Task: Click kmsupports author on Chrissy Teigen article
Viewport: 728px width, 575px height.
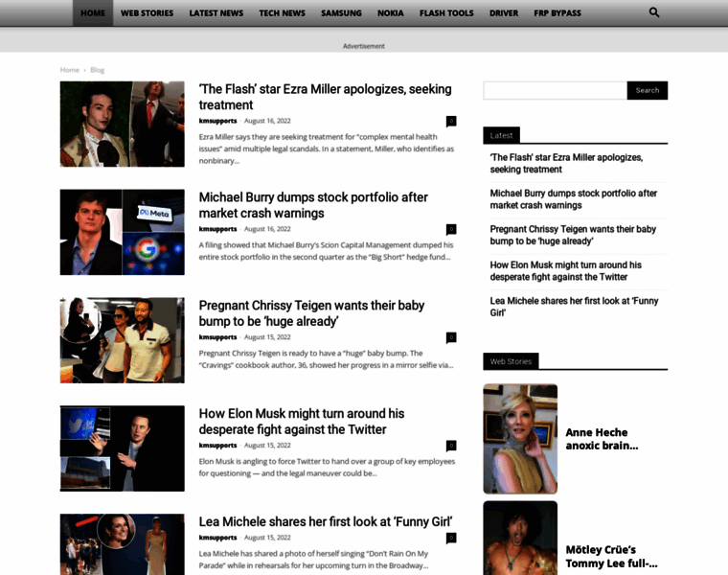Action: [x=217, y=337]
